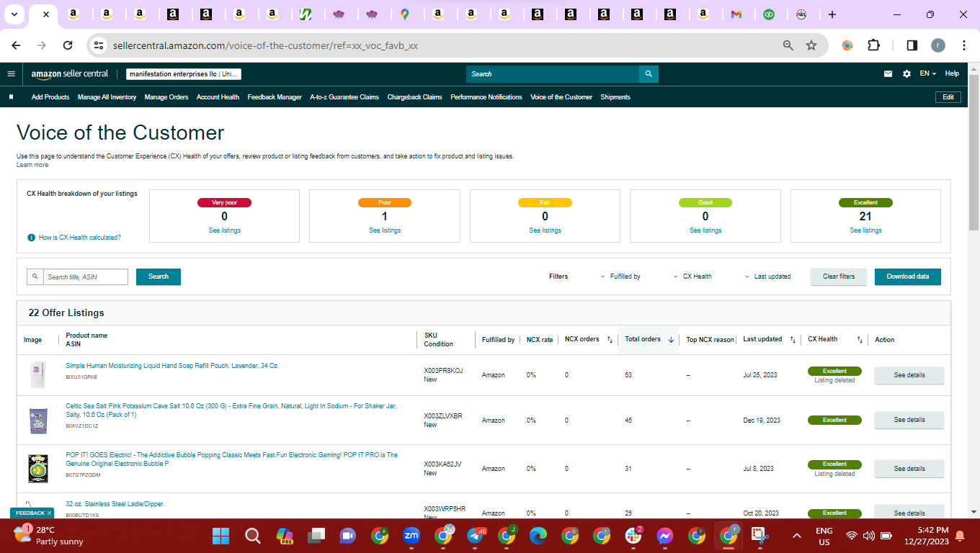
Task: Click SKU text X003ZLVXBR
Action: coord(443,415)
